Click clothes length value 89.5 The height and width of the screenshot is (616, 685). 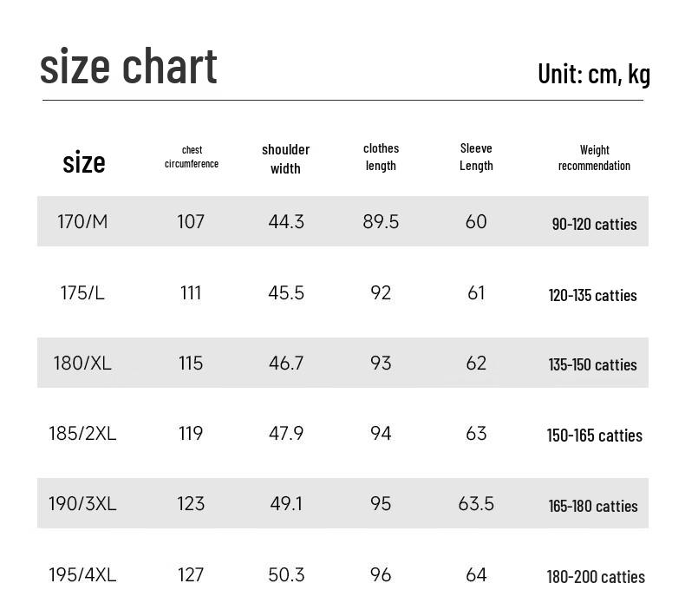[381, 222]
